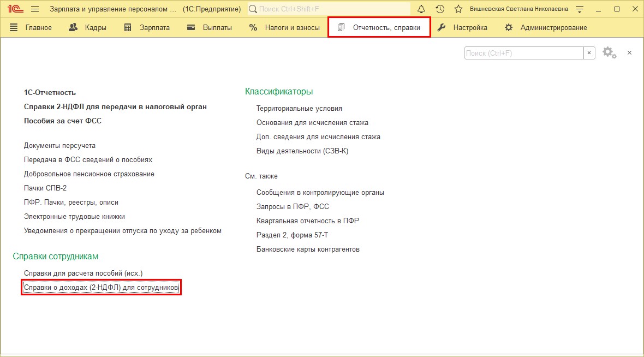Open favorites star icon

click(458, 9)
